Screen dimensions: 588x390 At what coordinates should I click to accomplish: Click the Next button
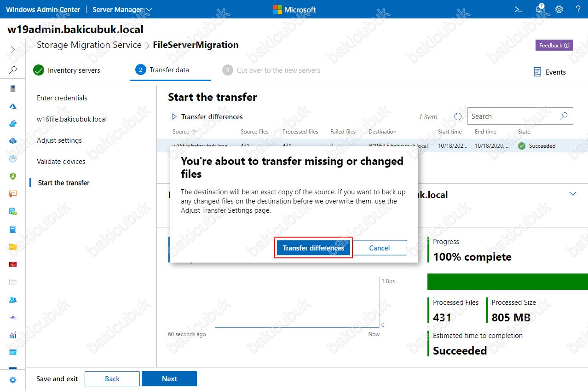pos(169,379)
